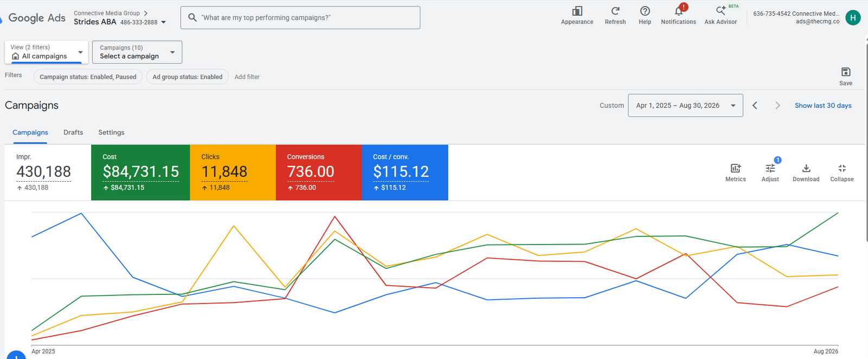Click the Refresh icon
This screenshot has width=868, height=359.
pos(615,11)
